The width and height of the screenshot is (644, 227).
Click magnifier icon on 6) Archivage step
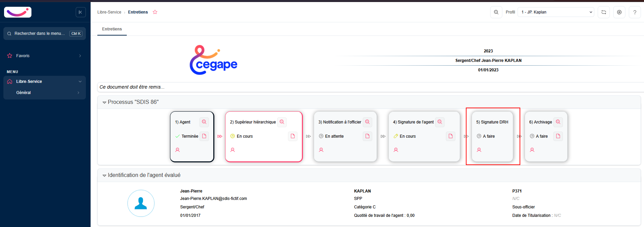tap(558, 122)
